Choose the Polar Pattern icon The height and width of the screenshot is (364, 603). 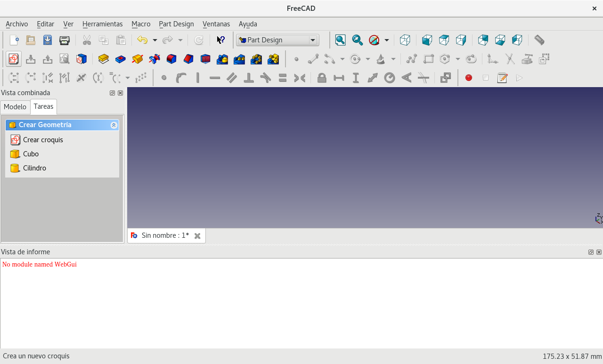point(256,59)
